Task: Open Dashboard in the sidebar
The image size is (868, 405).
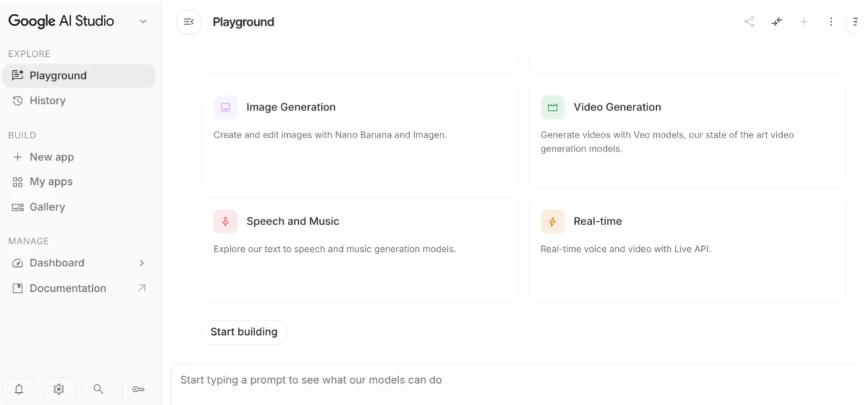Action: point(79,263)
